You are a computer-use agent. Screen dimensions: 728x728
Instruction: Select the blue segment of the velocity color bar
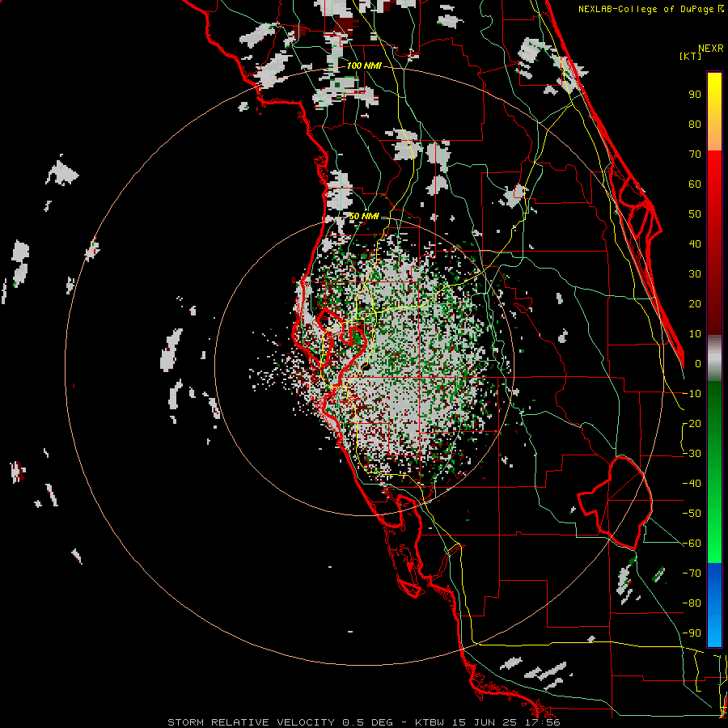[x=714, y=604]
